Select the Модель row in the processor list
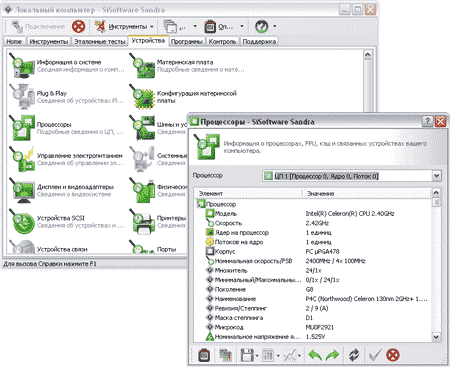The image size is (450, 367). tap(313, 213)
